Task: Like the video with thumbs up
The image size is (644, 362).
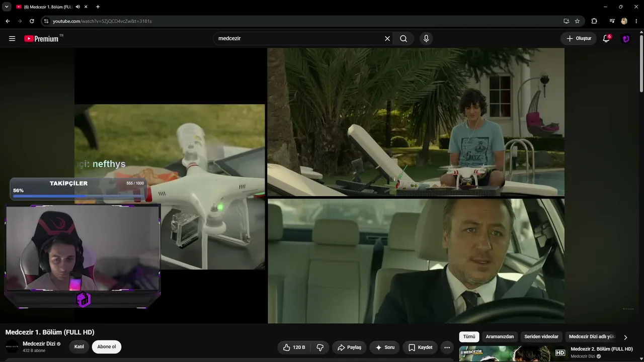Action: tap(294, 347)
